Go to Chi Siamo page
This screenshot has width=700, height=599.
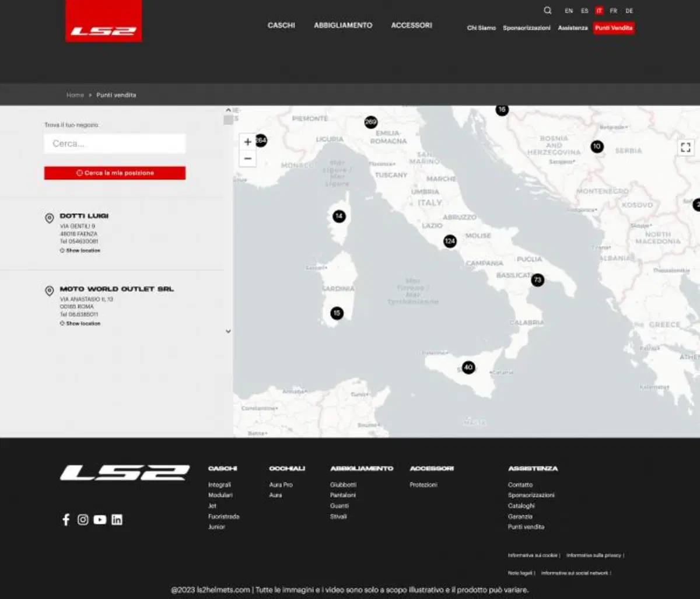pos(481,28)
